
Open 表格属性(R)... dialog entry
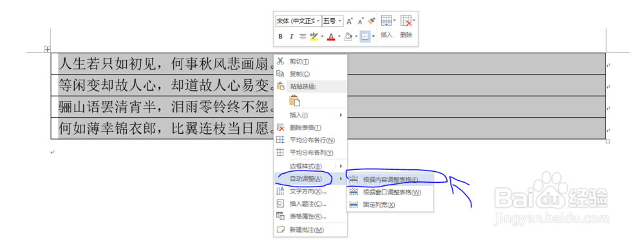pos(310,216)
